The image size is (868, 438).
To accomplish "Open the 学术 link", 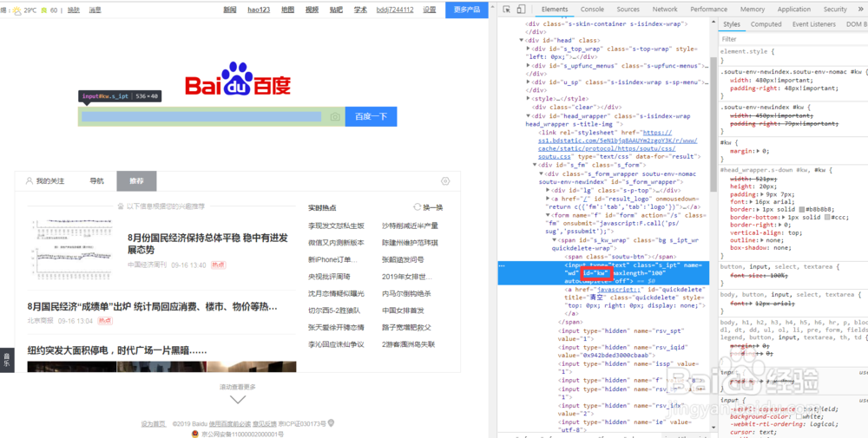I will [360, 10].
